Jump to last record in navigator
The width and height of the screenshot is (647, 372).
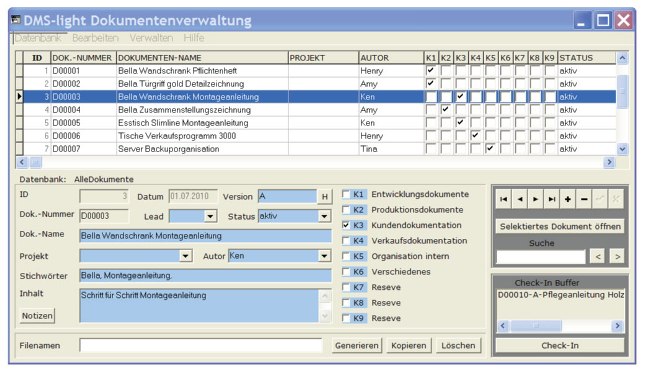click(x=552, y=199)
